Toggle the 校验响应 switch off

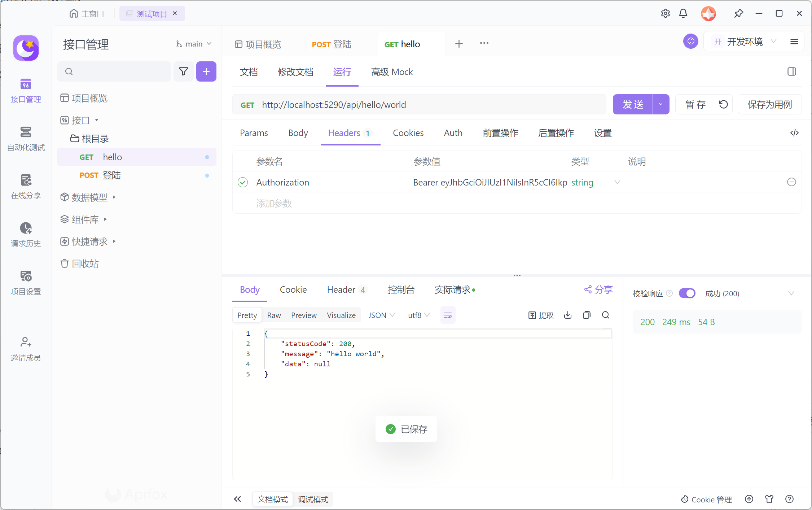pos(687,293)
